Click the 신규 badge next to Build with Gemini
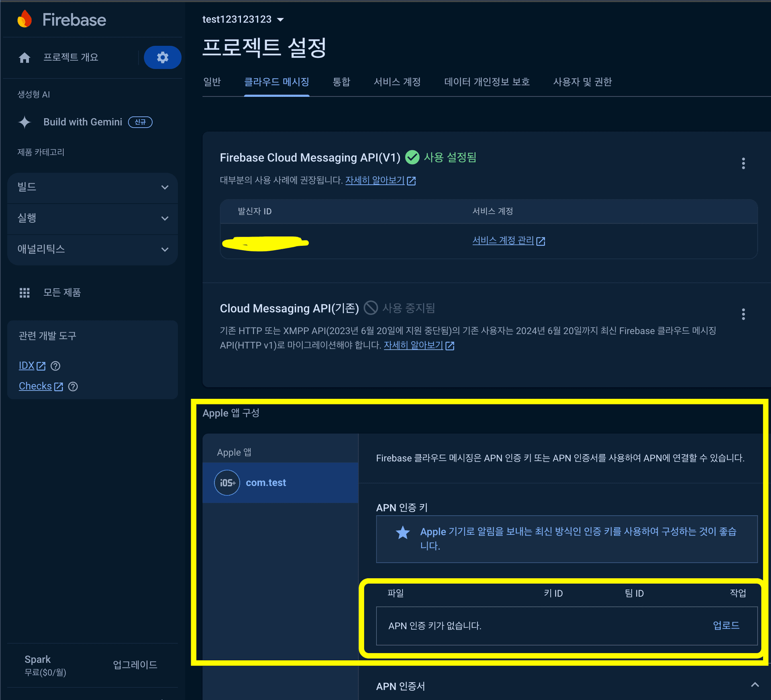 pos(140,122)
